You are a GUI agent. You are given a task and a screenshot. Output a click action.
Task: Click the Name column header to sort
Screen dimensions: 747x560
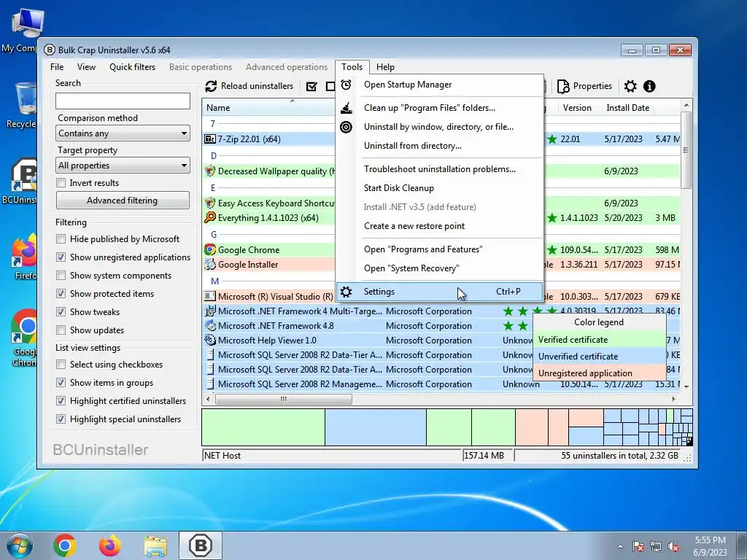[x=268, y=108]
